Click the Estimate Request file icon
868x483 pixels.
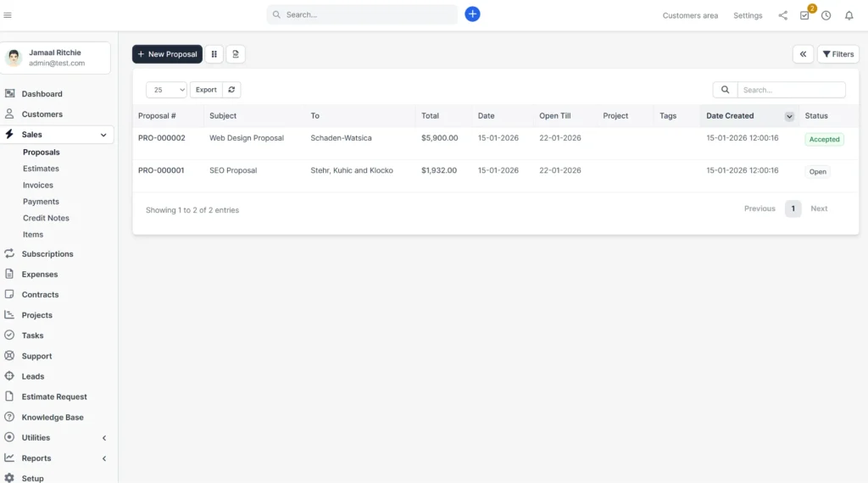[9, 396]
